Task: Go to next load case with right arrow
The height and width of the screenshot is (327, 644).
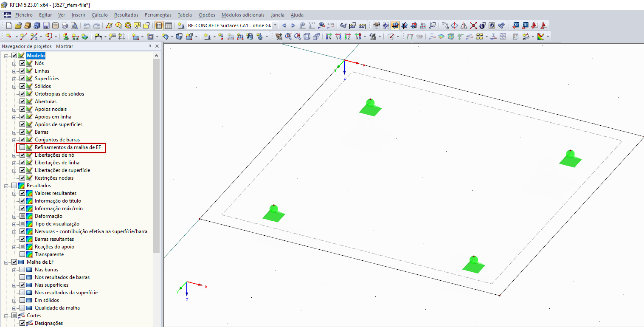Action: (x=293, y=25)
